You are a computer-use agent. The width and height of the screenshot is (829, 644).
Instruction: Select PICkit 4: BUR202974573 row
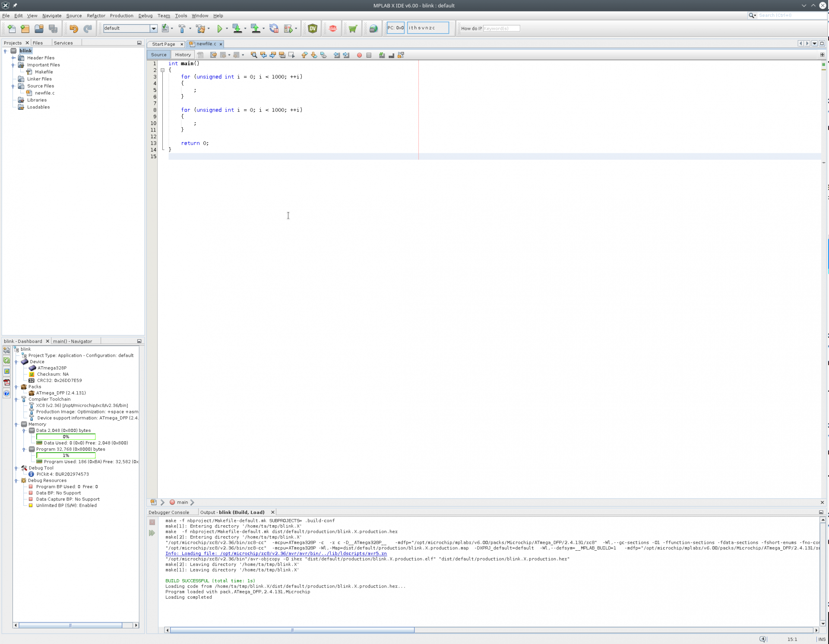click(63, 474)
